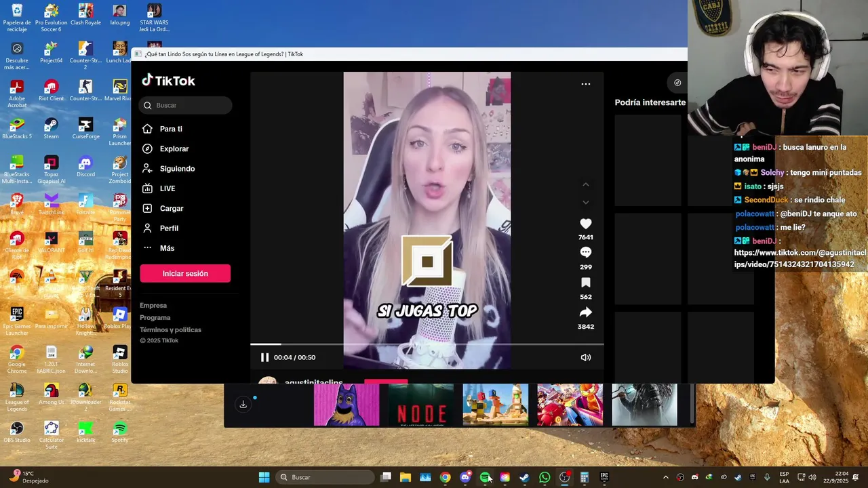Select the NODE game thumbnail
868x488 pixels.
pyautogui.click(x=421, y=405)
